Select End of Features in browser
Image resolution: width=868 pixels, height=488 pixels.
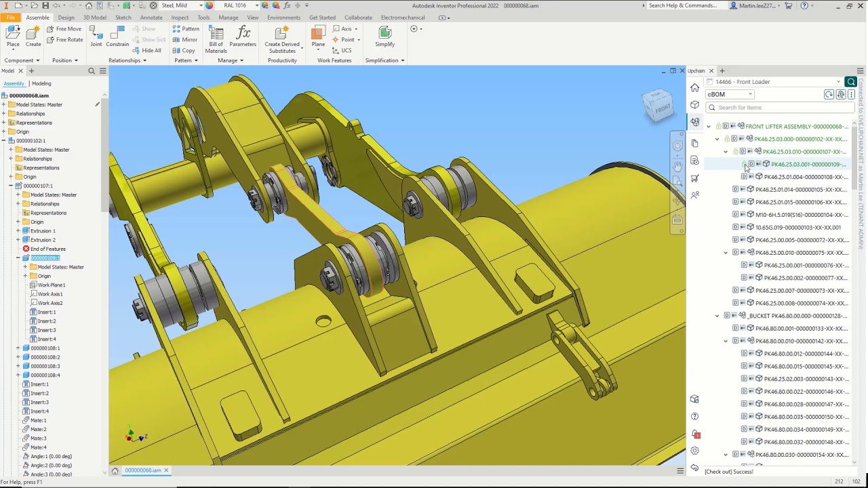click(47, 249)
